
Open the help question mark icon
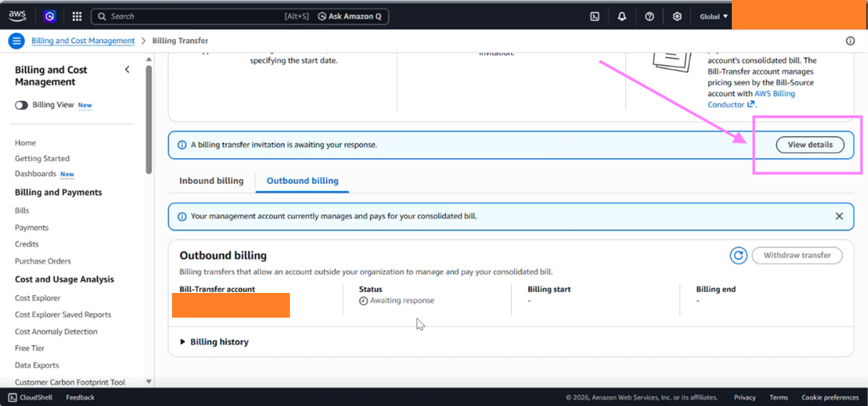pos(650,17)
